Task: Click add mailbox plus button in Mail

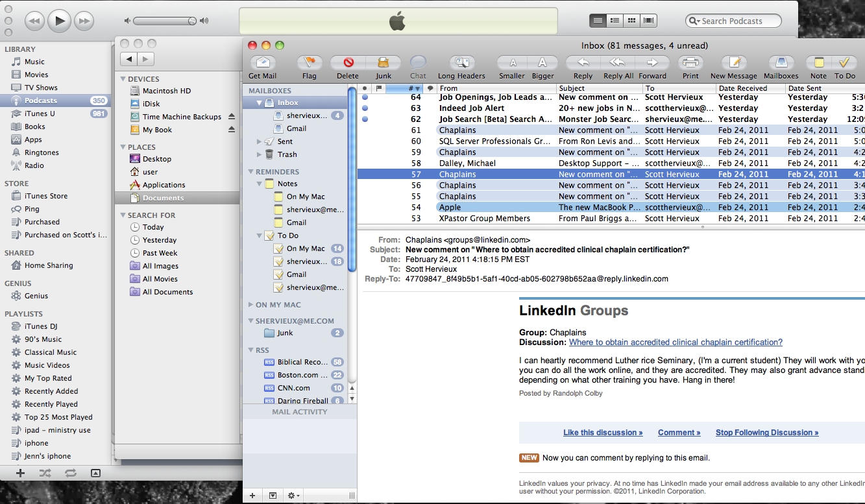Action: coord(252,496)
